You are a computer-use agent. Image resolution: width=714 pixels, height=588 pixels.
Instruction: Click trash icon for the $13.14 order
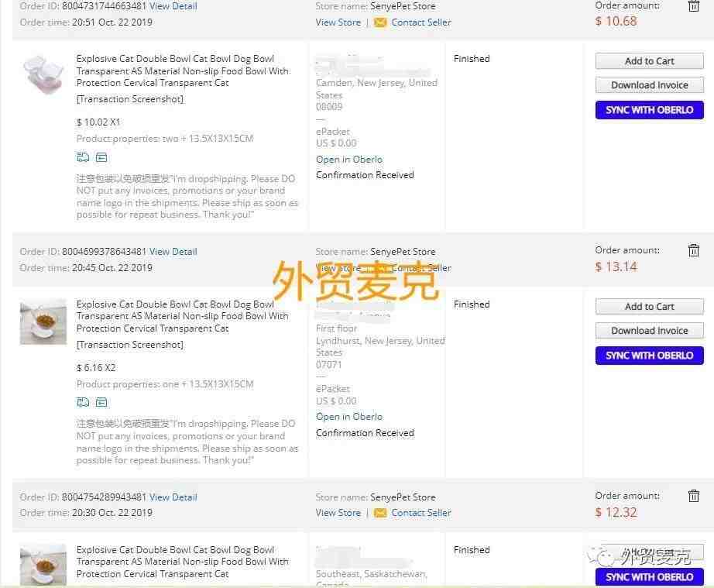click(x=693, y=250)
